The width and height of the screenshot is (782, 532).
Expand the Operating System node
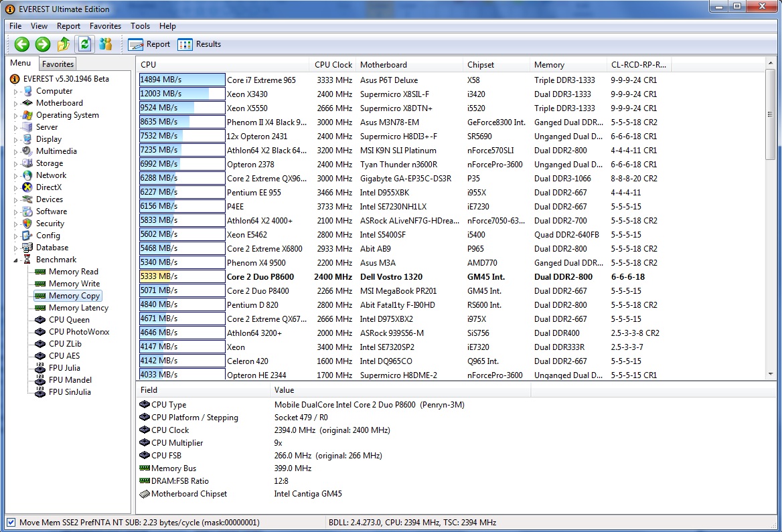(x=15, y=115)
